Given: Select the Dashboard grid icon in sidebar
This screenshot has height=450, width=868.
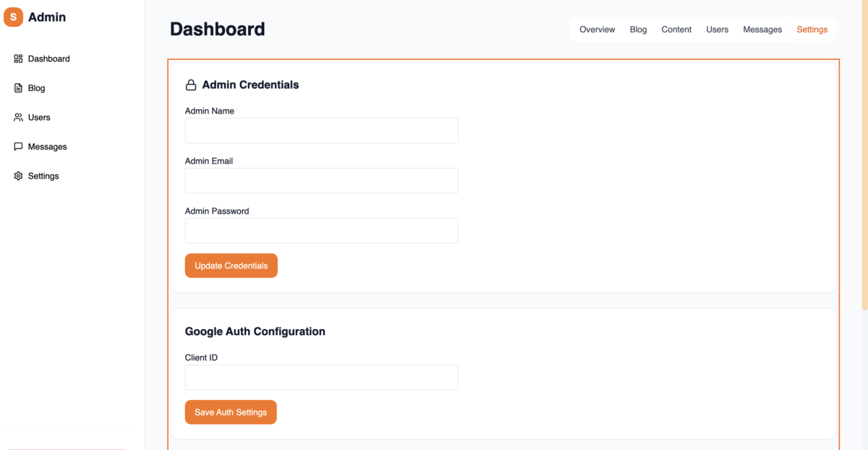Looking at the screenshot, I should [x=17, y=59].
